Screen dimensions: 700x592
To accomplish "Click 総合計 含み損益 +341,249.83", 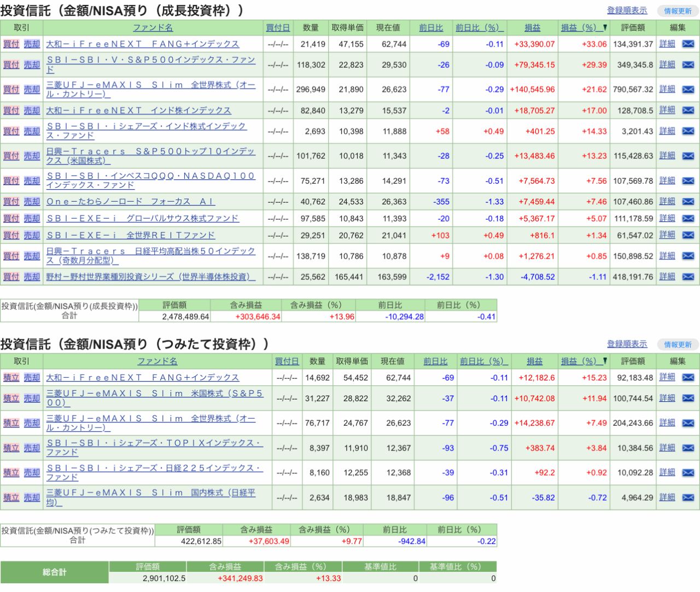I will 240,578.
